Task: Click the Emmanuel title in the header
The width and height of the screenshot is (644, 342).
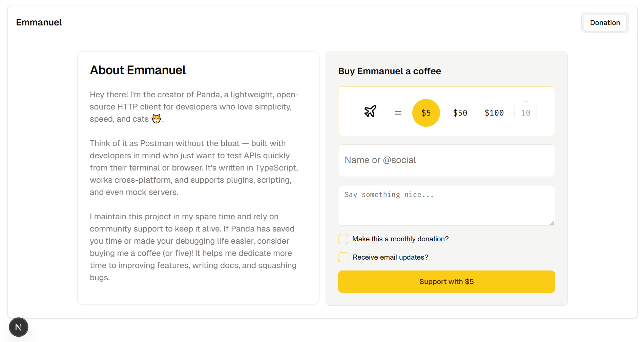Action: coord(39,22)
